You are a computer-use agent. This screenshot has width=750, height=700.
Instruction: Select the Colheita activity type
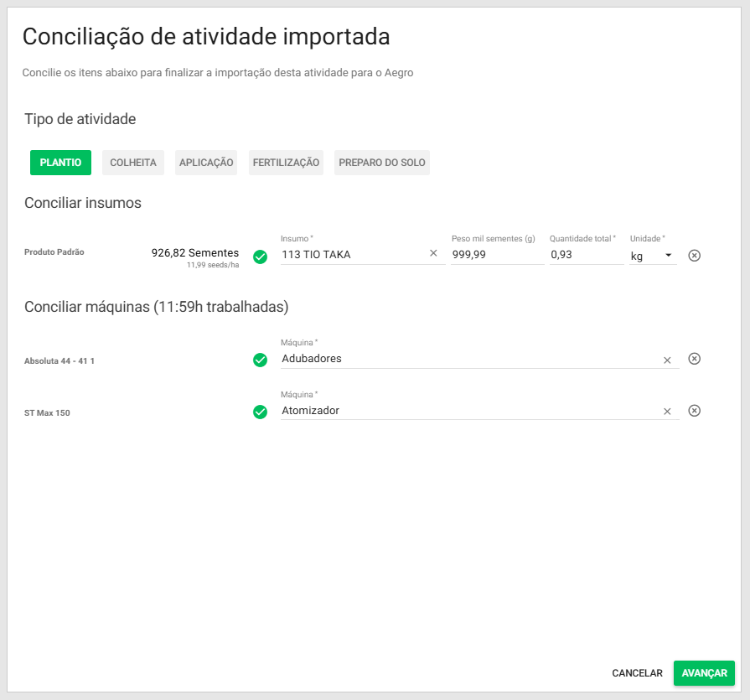pyautogui.click(x=133, y=163)
